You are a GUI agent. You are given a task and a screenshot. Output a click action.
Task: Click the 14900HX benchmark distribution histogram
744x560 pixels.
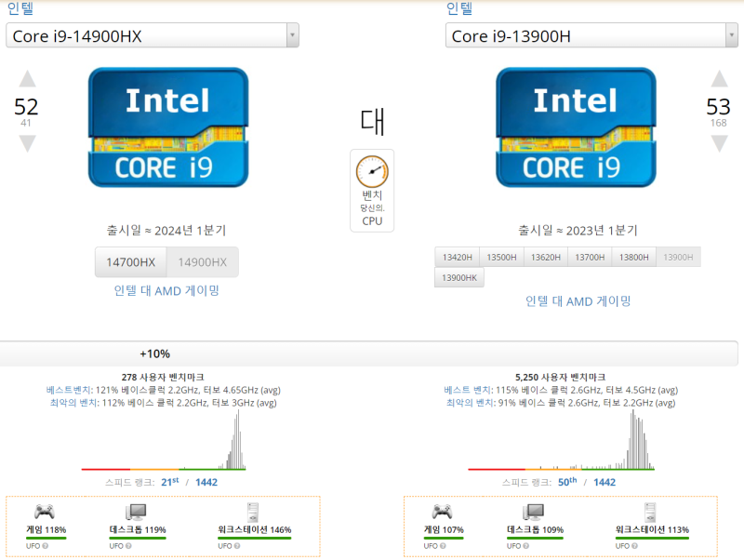coord(164,440)
